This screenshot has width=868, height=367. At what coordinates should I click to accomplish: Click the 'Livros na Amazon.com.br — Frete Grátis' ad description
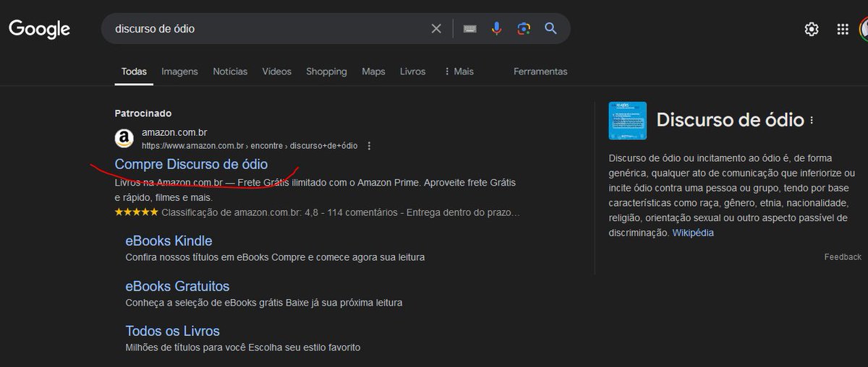315,190
